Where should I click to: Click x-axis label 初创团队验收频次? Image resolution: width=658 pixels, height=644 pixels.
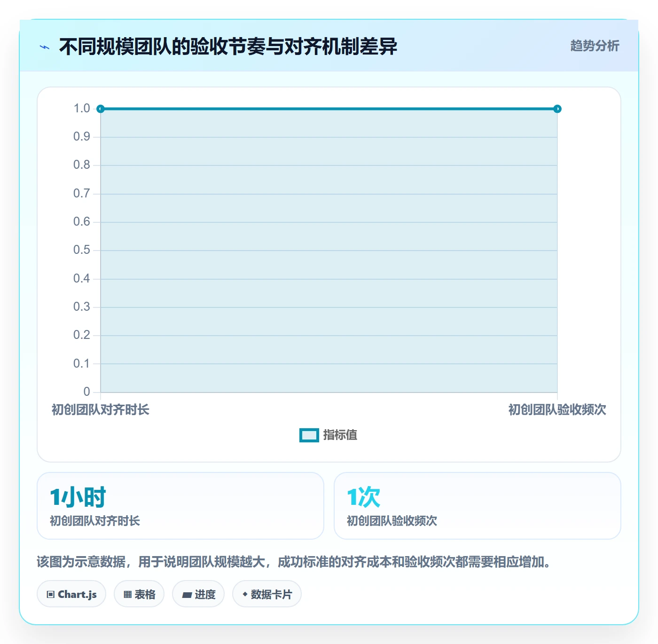557,410
